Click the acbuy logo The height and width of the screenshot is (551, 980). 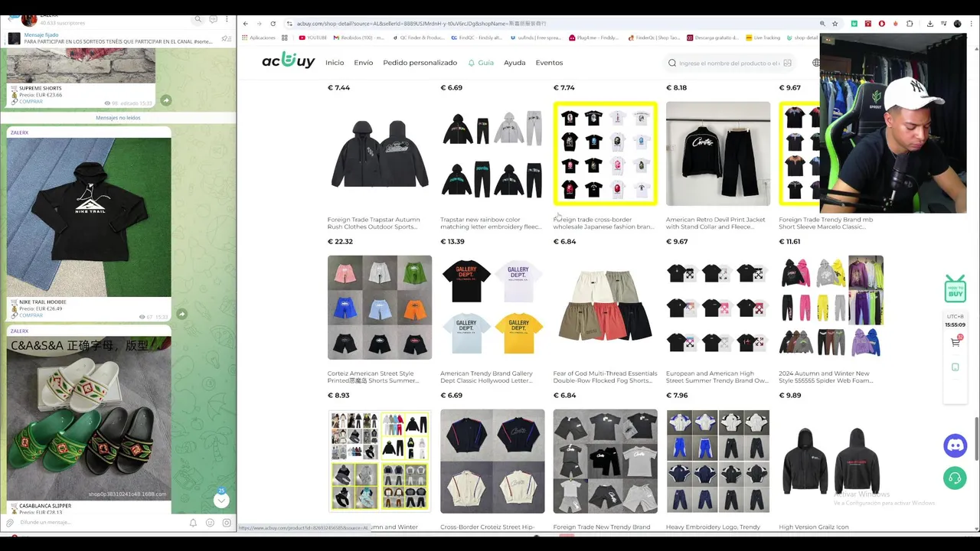(x=288, y=60)
